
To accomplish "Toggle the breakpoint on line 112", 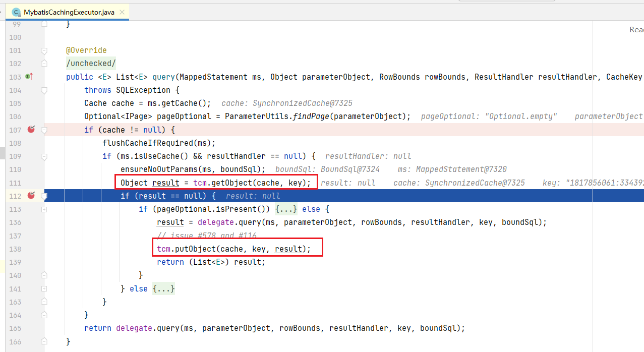I will 31,195.
